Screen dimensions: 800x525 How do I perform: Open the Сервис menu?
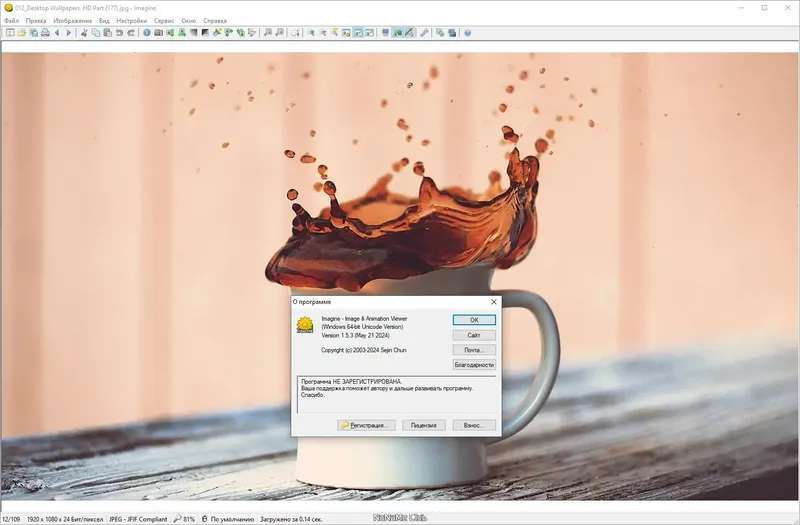[x=164, y=21]
